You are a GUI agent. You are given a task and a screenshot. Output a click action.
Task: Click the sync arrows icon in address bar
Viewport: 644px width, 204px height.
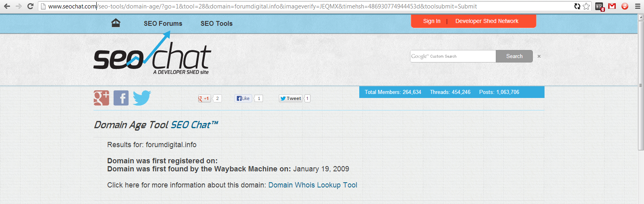point(577,6)
